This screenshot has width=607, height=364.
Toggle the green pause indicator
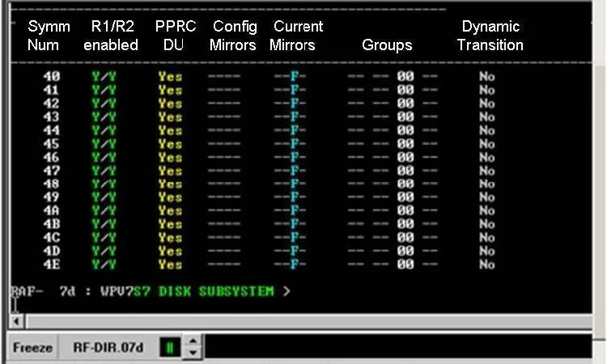(170, 348)
